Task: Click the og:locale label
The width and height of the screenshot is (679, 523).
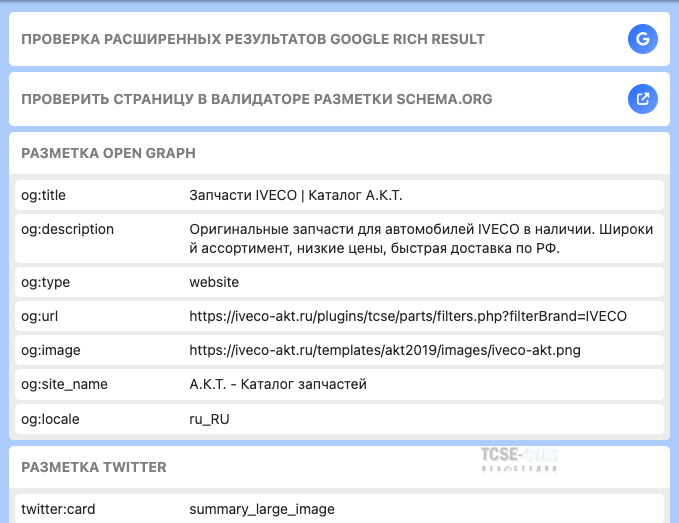Action: 50,419
